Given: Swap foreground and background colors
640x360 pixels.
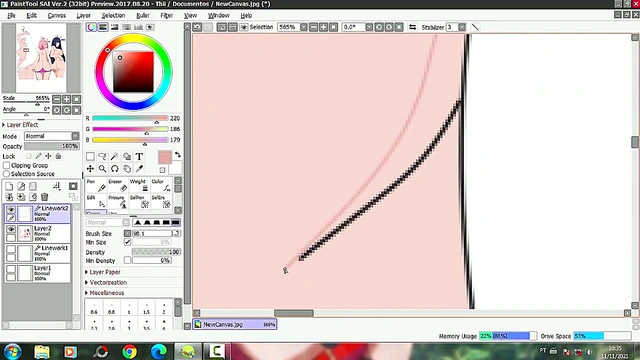Looking at the screenshot, I should [x=178, y=155].
